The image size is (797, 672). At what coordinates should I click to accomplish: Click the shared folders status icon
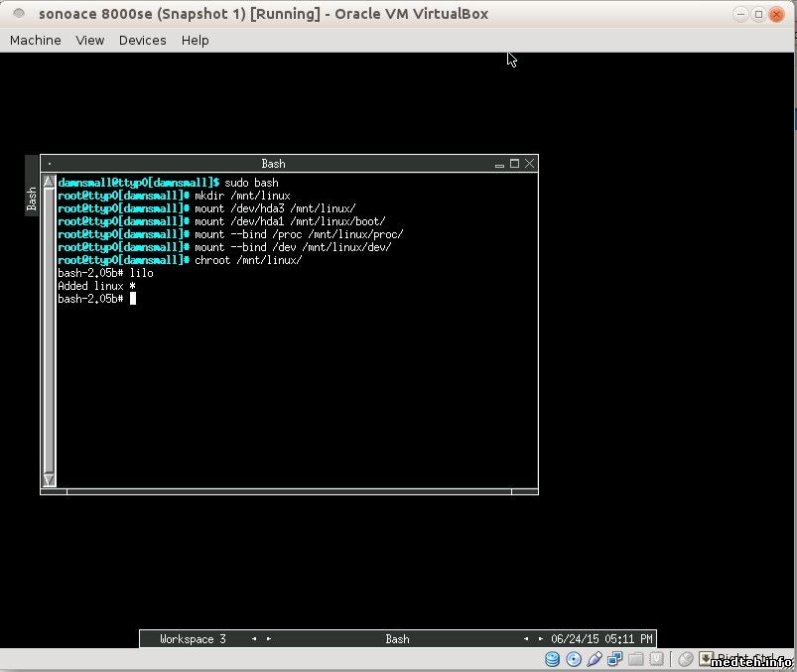coord(636,659)
